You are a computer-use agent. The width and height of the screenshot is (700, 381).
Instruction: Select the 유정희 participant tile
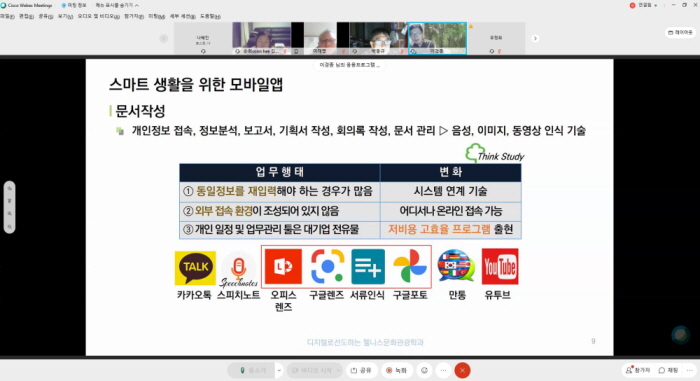496,38
